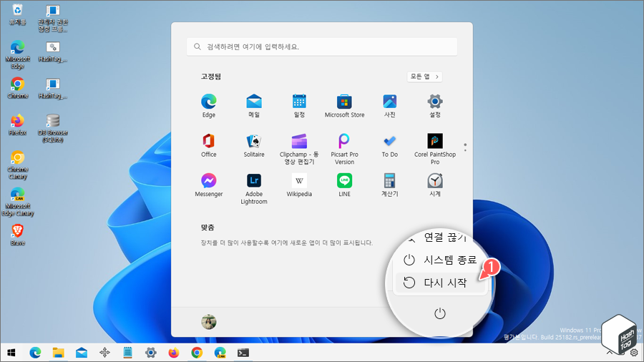Open Notepad from the taskbar
Screen dimensions: 644x362
(x=128, y=353)
